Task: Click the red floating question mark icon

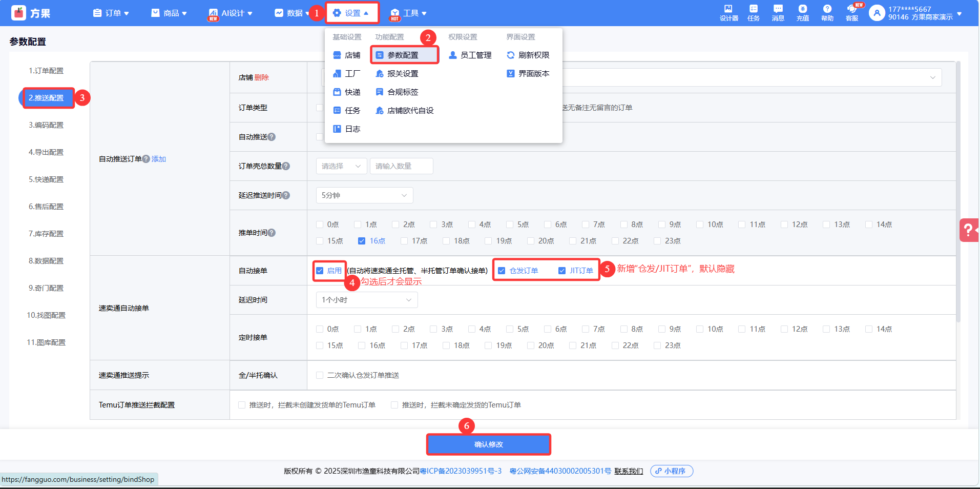Action: coord(968,230)
